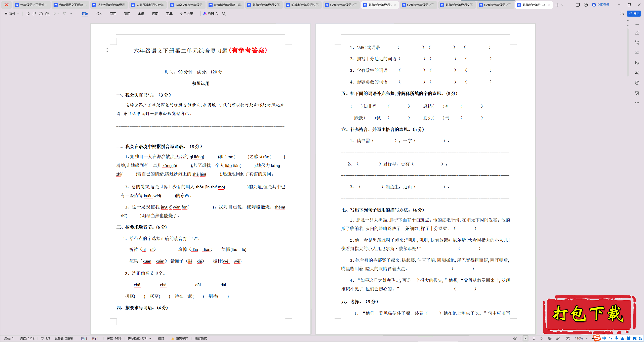Switch to 统编版六年级第二学 document tab
This screenshot has width=644, height=342.
[x=225, y=5]
